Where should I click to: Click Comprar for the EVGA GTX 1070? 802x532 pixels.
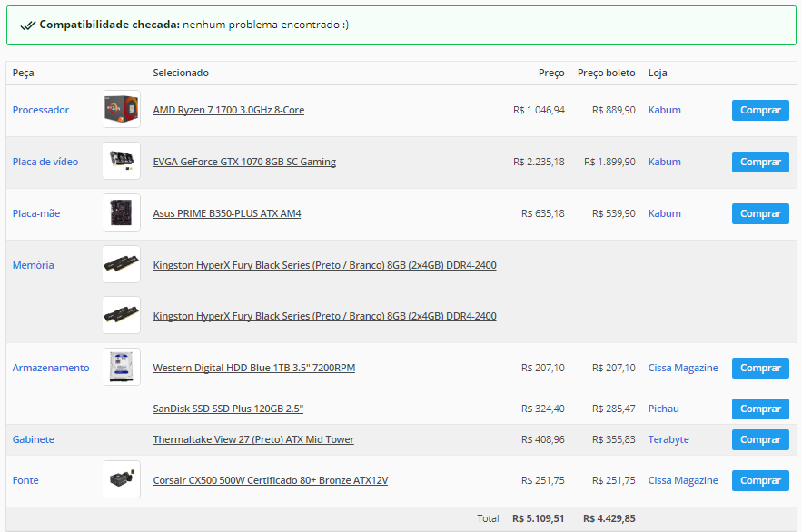(760, 162)
